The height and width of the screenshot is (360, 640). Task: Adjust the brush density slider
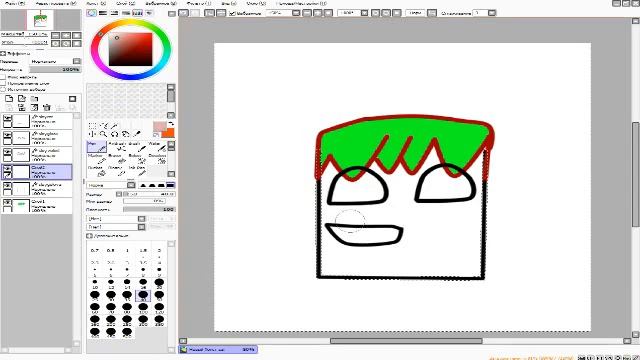tap(149, 209)
